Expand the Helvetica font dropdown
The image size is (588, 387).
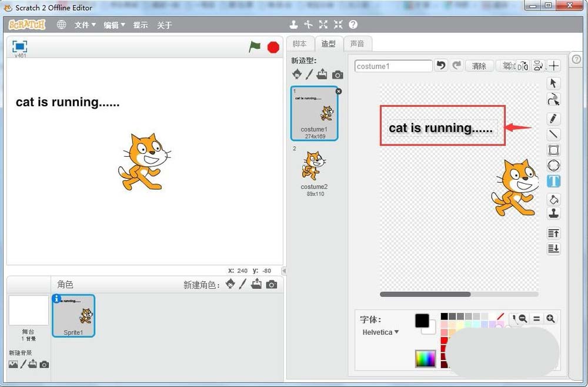(380, 332)
